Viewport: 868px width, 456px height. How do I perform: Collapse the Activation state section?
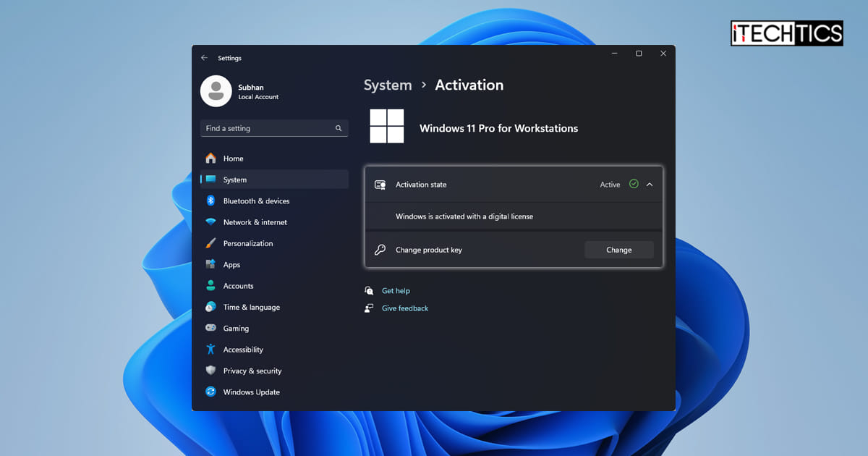[x=649, y=184]
